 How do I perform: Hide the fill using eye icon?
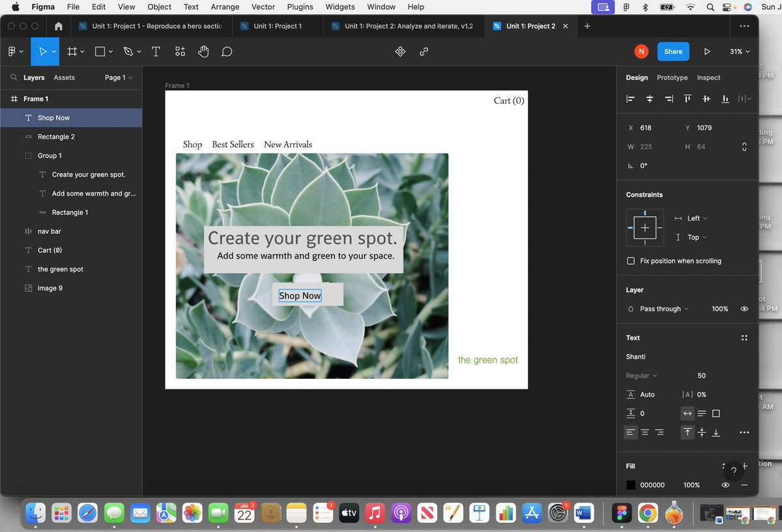click(725, 485)
